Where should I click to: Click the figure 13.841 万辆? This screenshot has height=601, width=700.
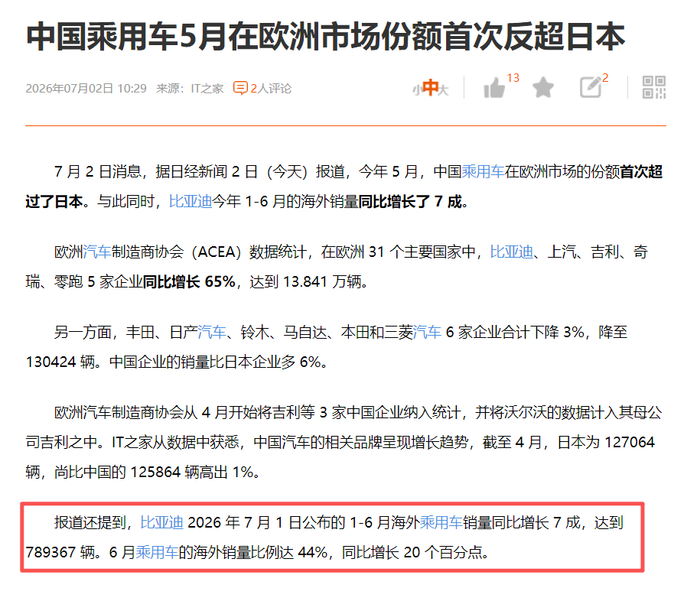322,282
